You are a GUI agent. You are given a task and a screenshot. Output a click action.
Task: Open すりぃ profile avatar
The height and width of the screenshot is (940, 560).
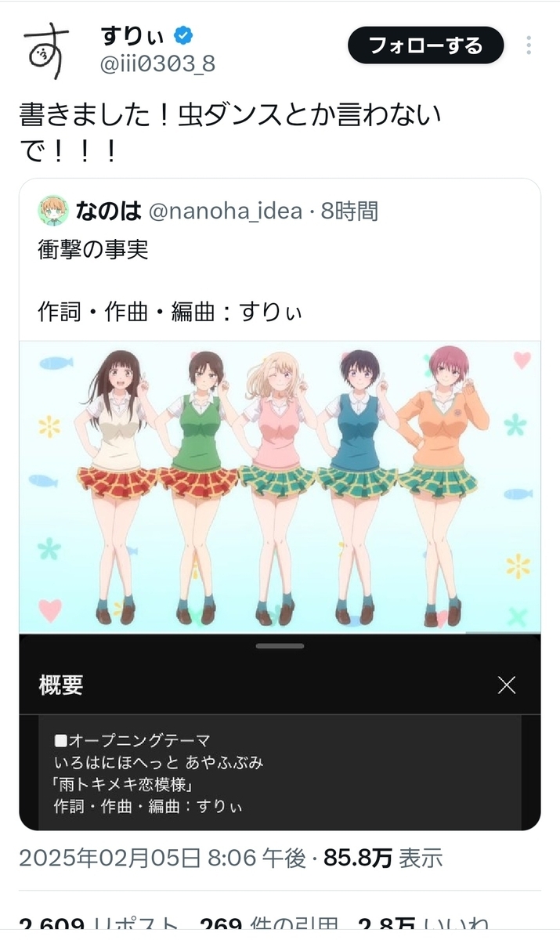tap(47, 51)
